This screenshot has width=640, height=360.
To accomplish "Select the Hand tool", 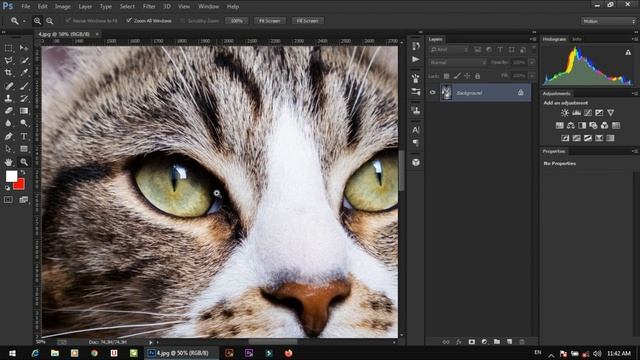I will click(x=8, y=162).
